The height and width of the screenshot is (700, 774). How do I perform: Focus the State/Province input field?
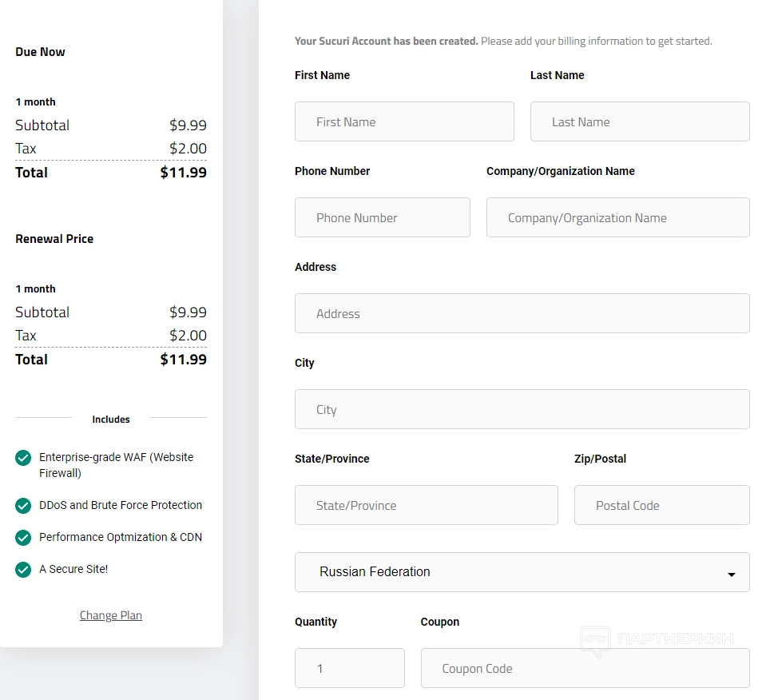click(x=426, y=505)
